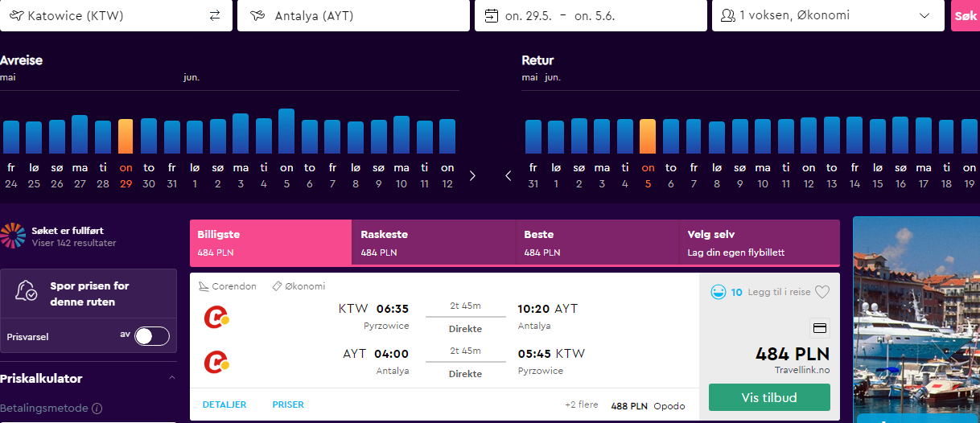The image size is (980, 423).
Task: Click Betalingsmetode info icon
Action: (97, 409)
